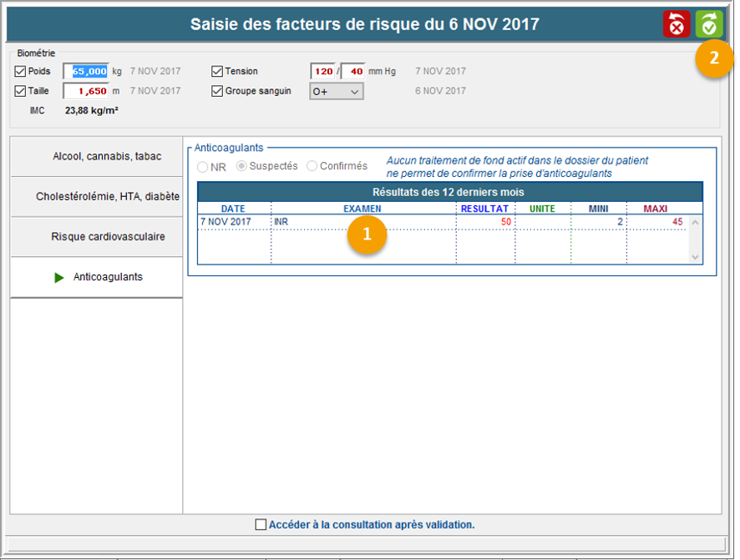The width and height of the screenshot is (740, 560).
Task: Click the green validate icon
Action: (709, 23)
